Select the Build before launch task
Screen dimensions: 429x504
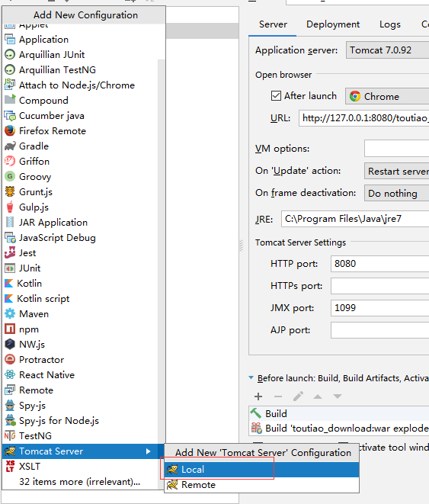tap(339, 413)
